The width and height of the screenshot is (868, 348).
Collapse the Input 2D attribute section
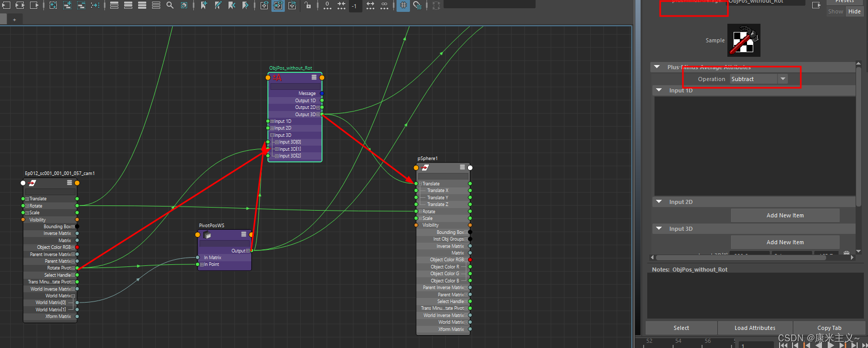[659, 201]
